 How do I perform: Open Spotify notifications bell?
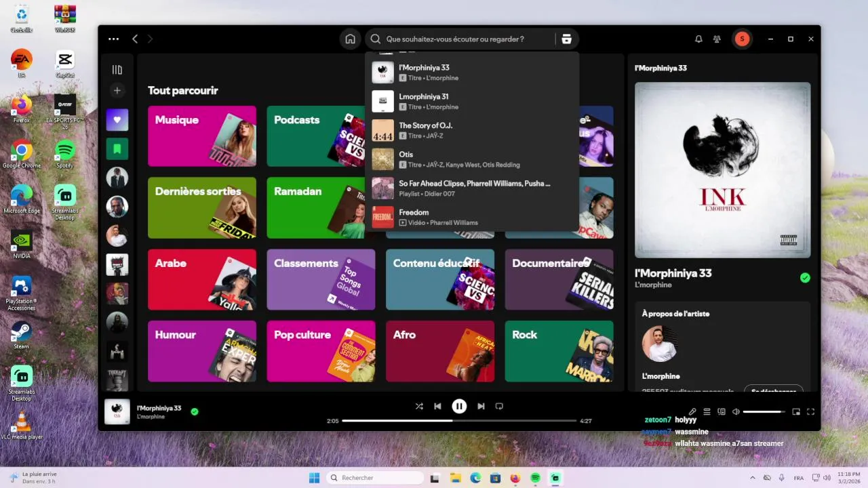pos(698,39)
